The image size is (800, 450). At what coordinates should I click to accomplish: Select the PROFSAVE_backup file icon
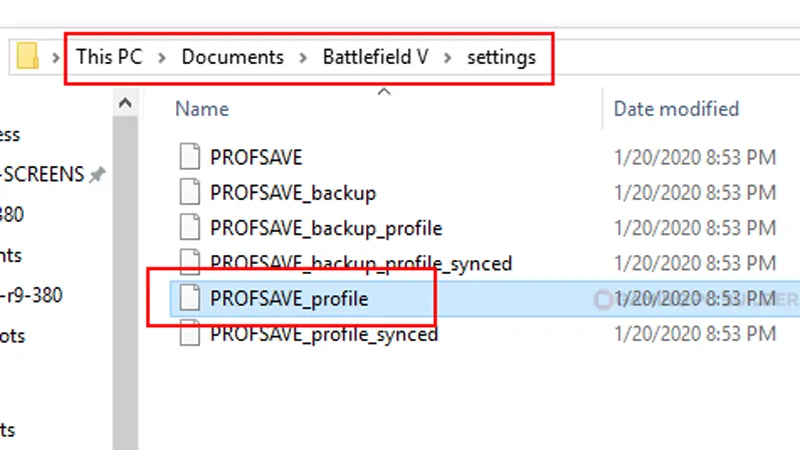[x=190, y=191]
